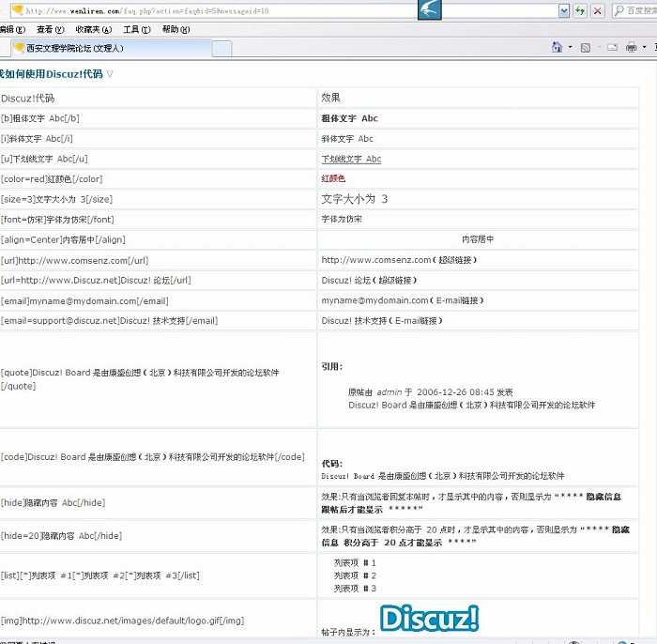Collapse the 如何使用Discuz!代码 section triangle
The width and height of the screenshot is (657, 644).
tap(110, 74)
